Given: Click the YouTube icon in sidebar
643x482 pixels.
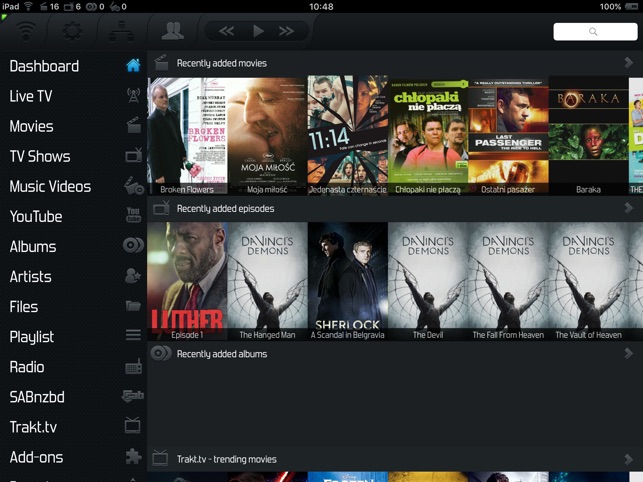Looking at the screenshot, I should (132, 216).
